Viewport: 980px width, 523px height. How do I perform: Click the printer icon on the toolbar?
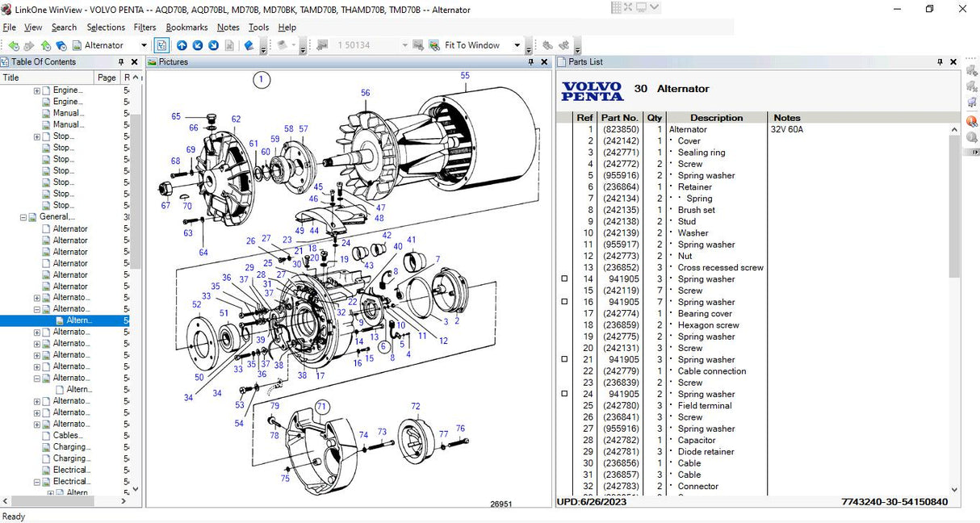pyautogui.click(x=281, y=45)
